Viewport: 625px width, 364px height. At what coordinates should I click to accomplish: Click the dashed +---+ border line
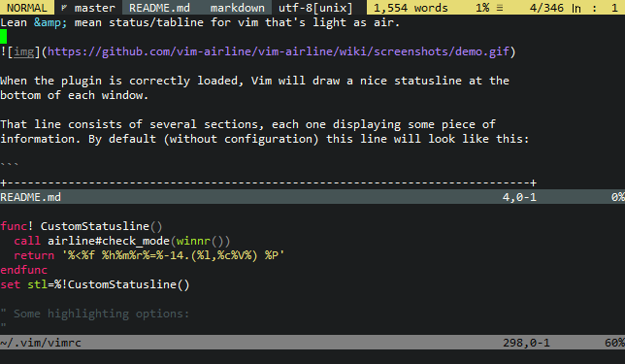pyautogui.click(x=269, y=183)
